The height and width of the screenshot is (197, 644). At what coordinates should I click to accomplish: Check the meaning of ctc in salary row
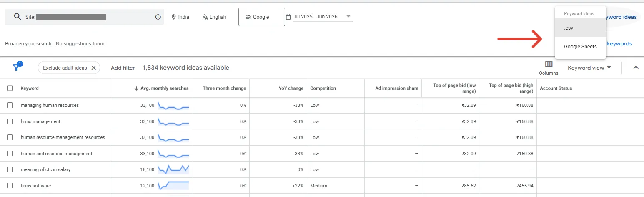10,169
